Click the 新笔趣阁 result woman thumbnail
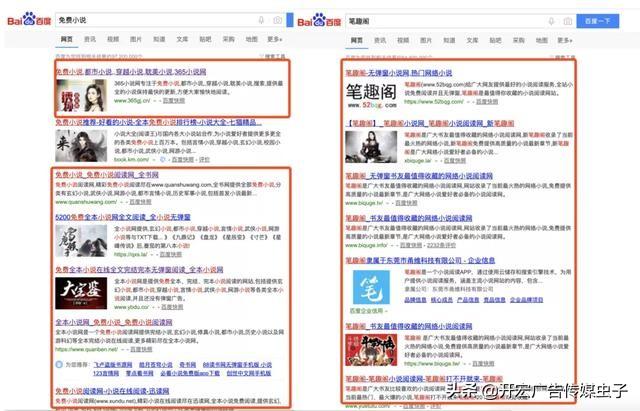This screenshot has width=640, height=411. (371, 147)
